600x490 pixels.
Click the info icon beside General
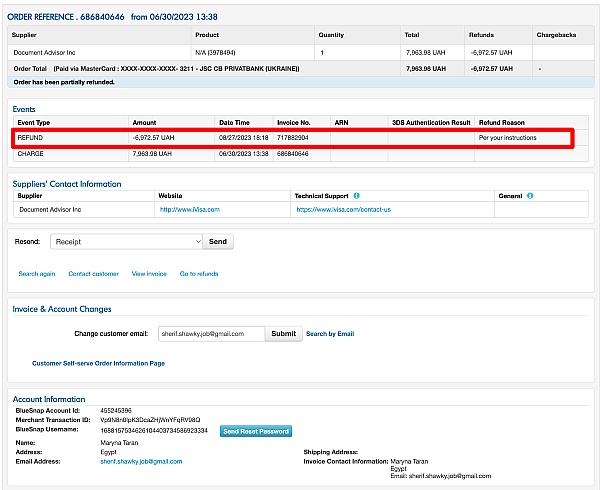tap(530, 196)
